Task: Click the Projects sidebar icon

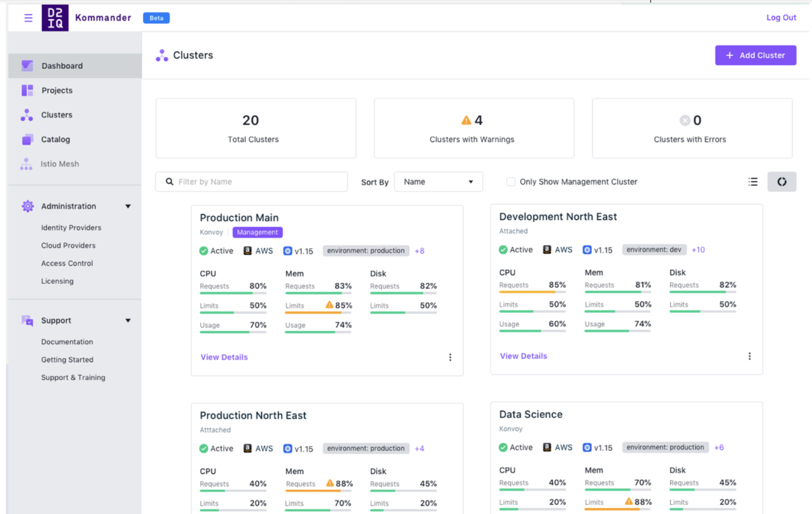Action: (x=27, y=90)
